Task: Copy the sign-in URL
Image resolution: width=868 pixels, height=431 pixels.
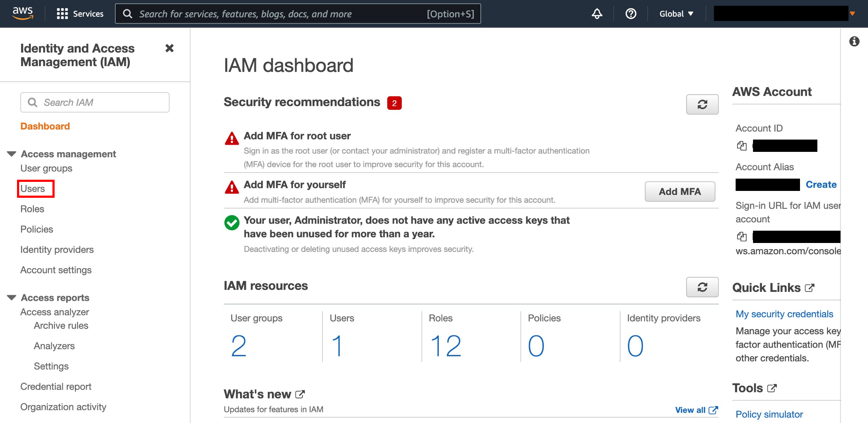Action: pyautogui.click(x=742, y=237)
